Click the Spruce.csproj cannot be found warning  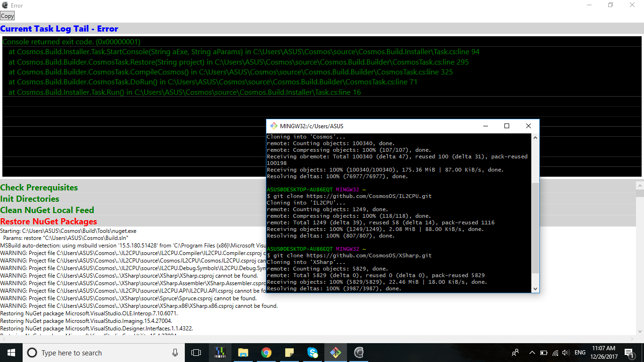point(129,298)
